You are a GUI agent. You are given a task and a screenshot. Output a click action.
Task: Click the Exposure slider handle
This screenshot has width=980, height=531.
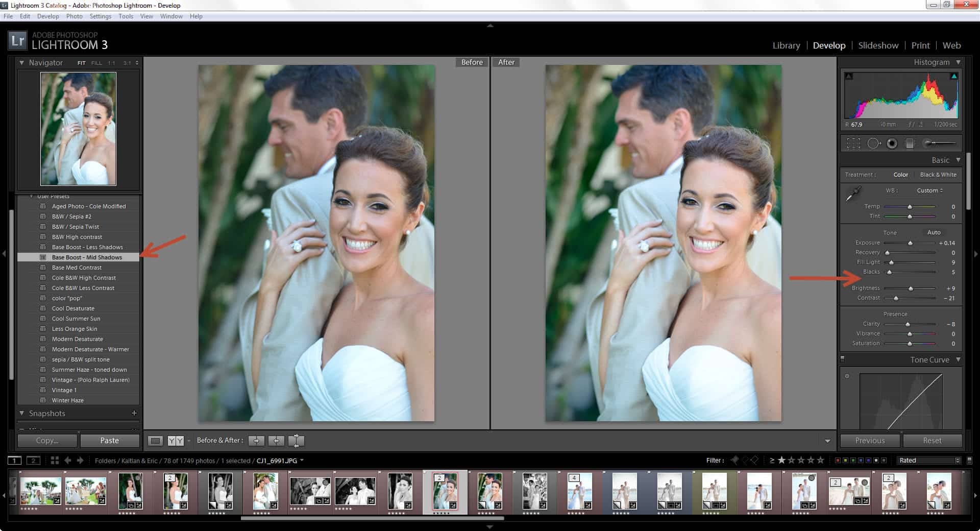pyautogui.click(x=910, y=243)
